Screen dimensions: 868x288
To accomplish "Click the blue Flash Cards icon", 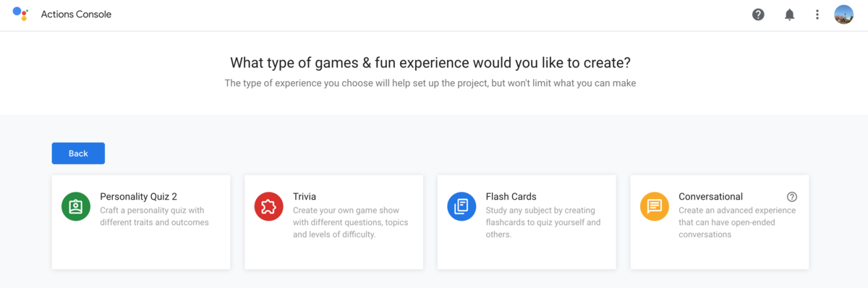I will click(x=461, y=207).
